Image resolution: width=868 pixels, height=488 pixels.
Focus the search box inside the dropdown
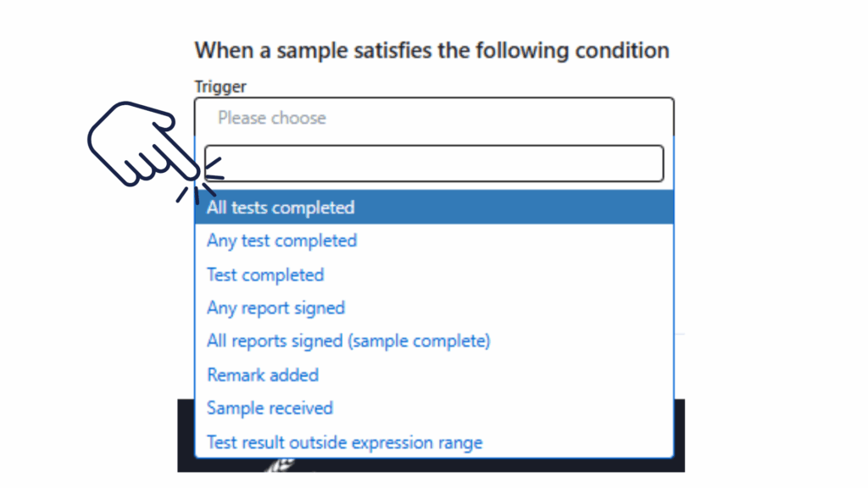[434, 164]
